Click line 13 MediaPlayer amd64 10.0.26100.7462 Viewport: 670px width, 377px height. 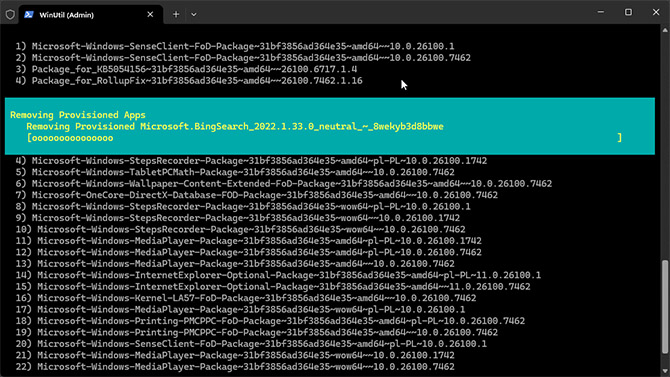235,264
